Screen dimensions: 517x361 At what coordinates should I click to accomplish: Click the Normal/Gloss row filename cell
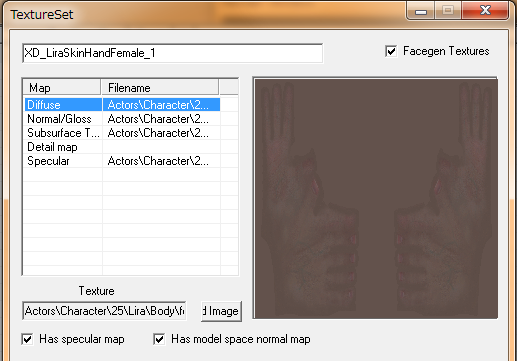[161, 119]
